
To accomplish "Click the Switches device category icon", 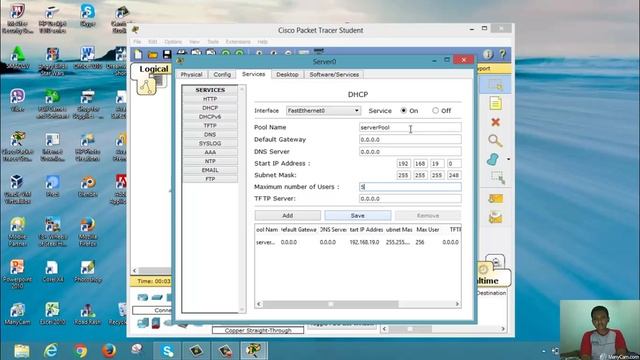I will (x=157, y=297).
